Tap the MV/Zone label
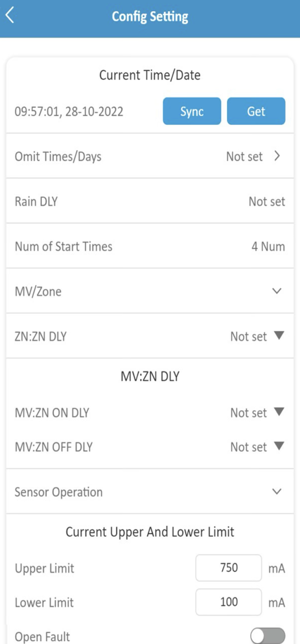This screenshot has width=300, height=644. coord(38,291)
